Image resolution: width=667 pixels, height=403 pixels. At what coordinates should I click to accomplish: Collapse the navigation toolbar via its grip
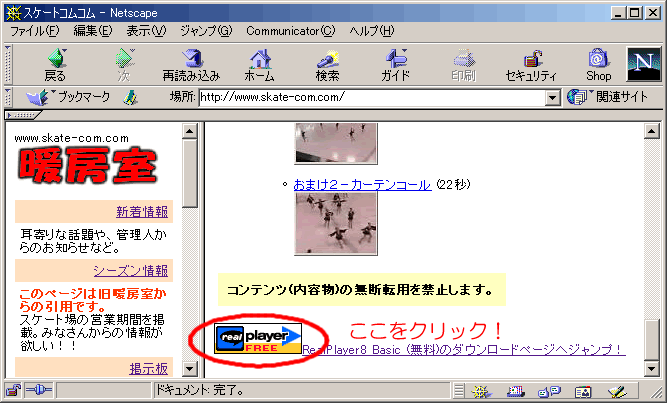coord(8,64)
